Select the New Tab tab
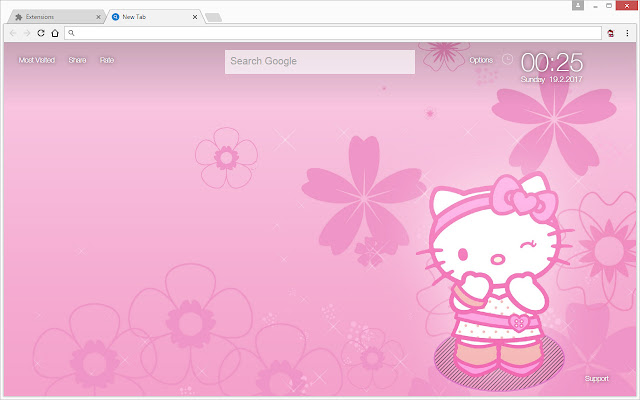The image size is (640, 400). point(153,17)
